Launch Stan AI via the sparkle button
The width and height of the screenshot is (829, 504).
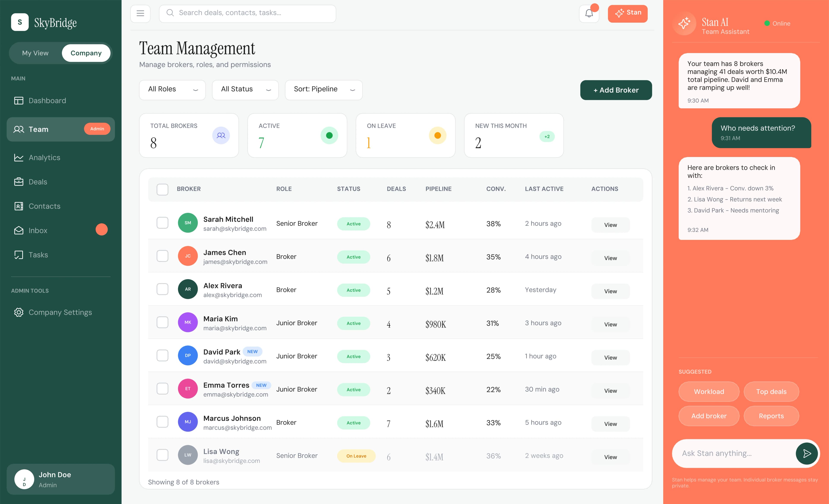(627, 13)
